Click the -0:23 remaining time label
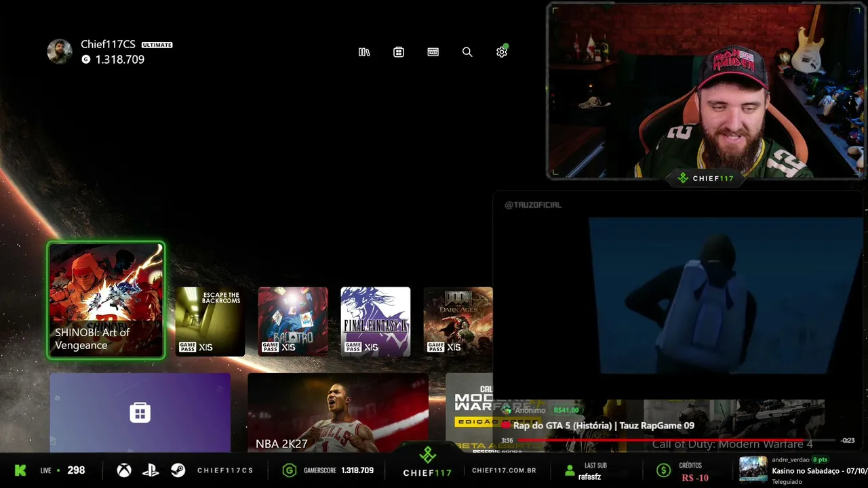This screenshot has height=488, width=868. pos(848,441)
